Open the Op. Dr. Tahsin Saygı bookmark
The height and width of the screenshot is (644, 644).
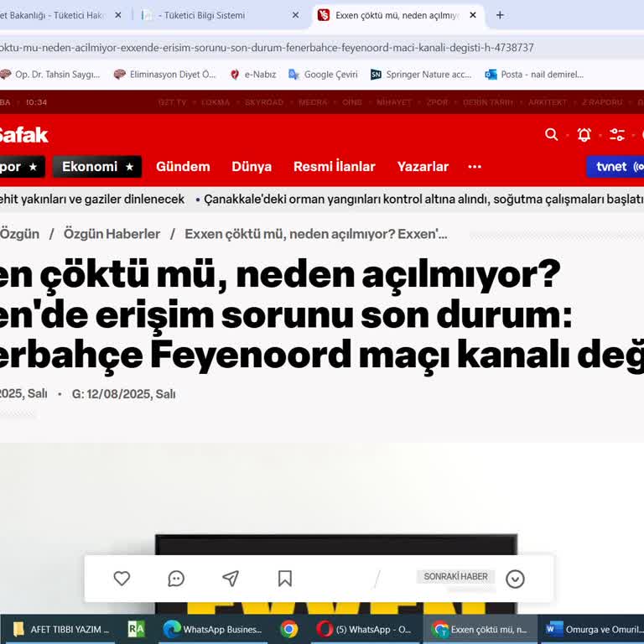tap(50, 75)
